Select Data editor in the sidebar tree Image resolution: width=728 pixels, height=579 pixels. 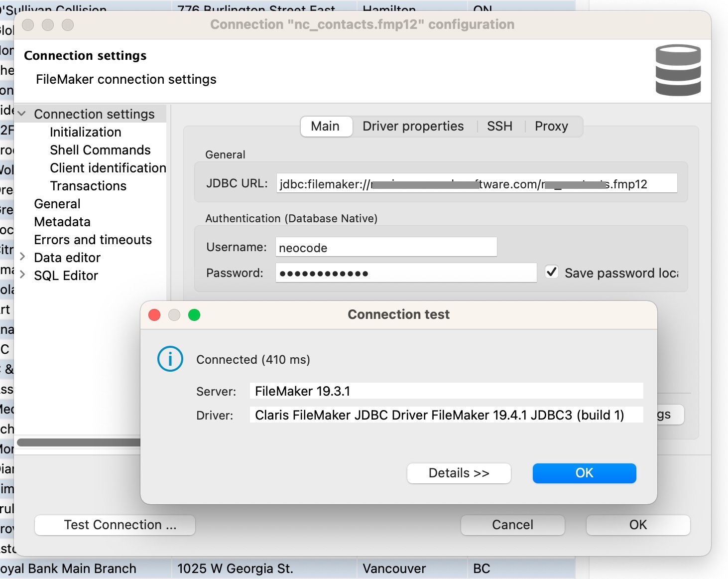(67, 258)
